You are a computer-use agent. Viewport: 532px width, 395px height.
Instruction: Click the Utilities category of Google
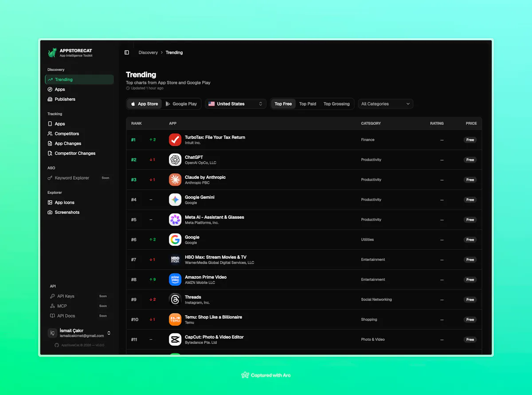(368, 240)
